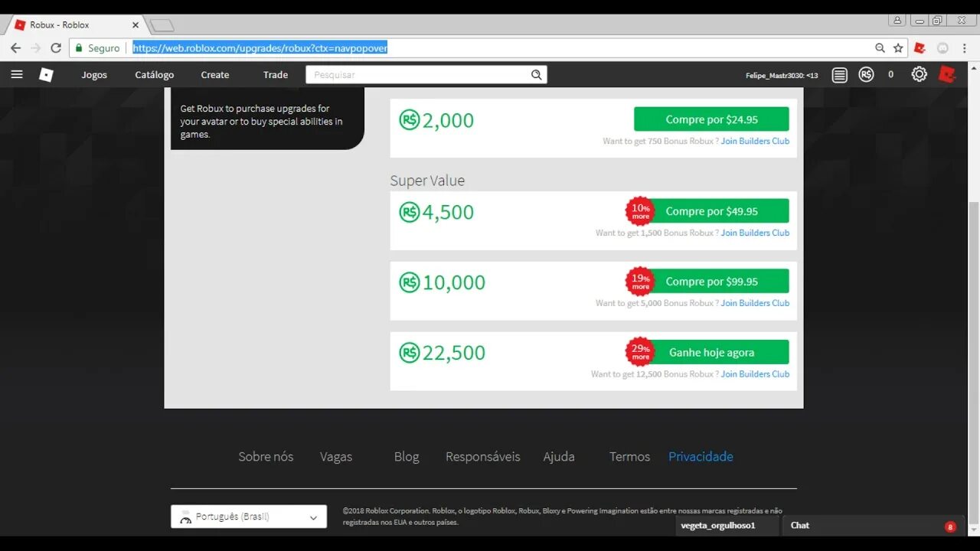
Task: Open the Robux balance icon
Action: tap(866, 74)
